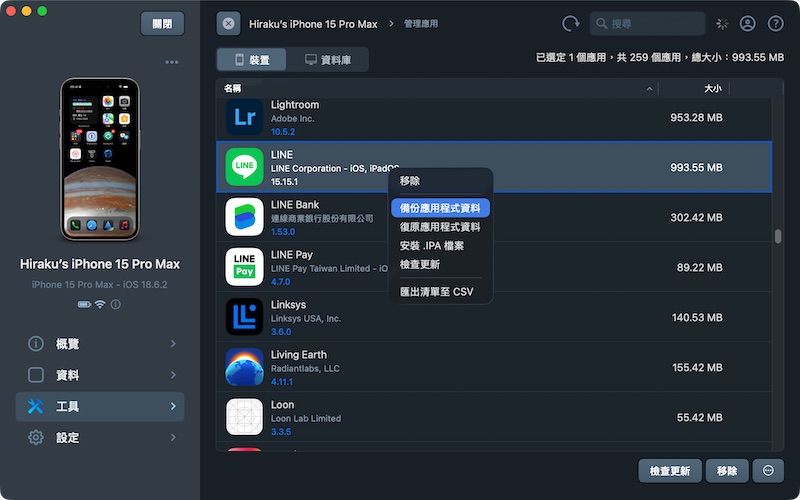Switch to the 裝置 tab
The height and width of the screenshot is (500, 800).
tap(252, 60)
